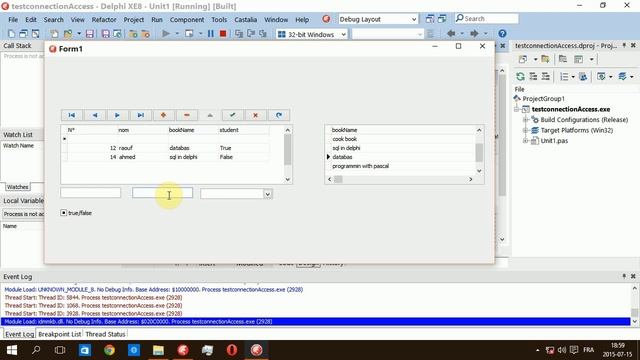The width and height of the screenshot is (640, 360).
Task: Click the Last record navigator button
Action: 140,115
